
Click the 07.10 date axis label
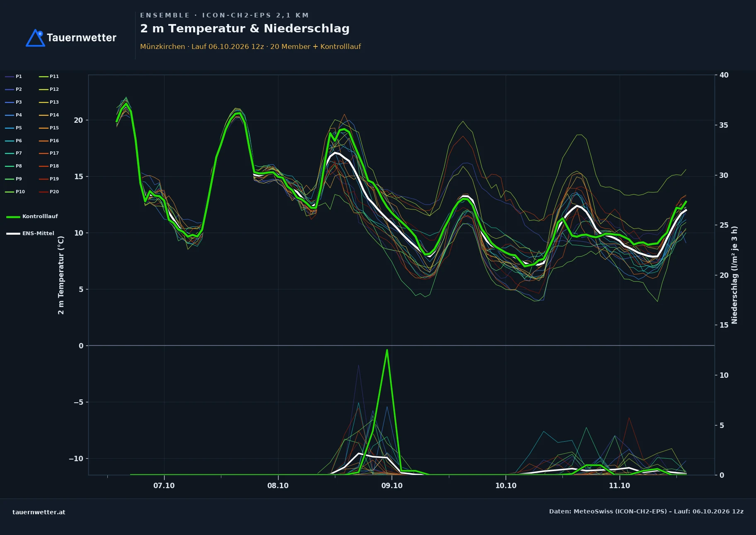point(164,486)
